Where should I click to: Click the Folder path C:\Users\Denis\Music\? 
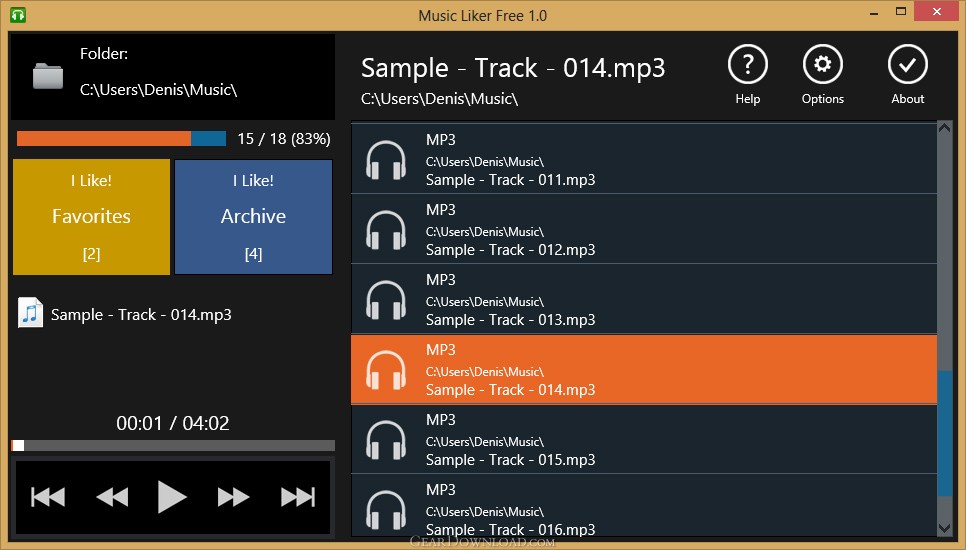[x=158, y=90]
